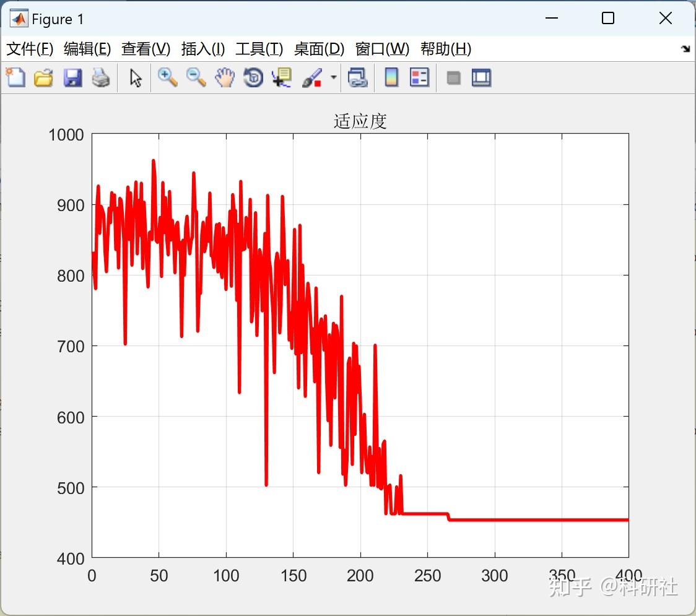Enable the Zoom In mode
The image size is (696, 616).
(167, 77)
